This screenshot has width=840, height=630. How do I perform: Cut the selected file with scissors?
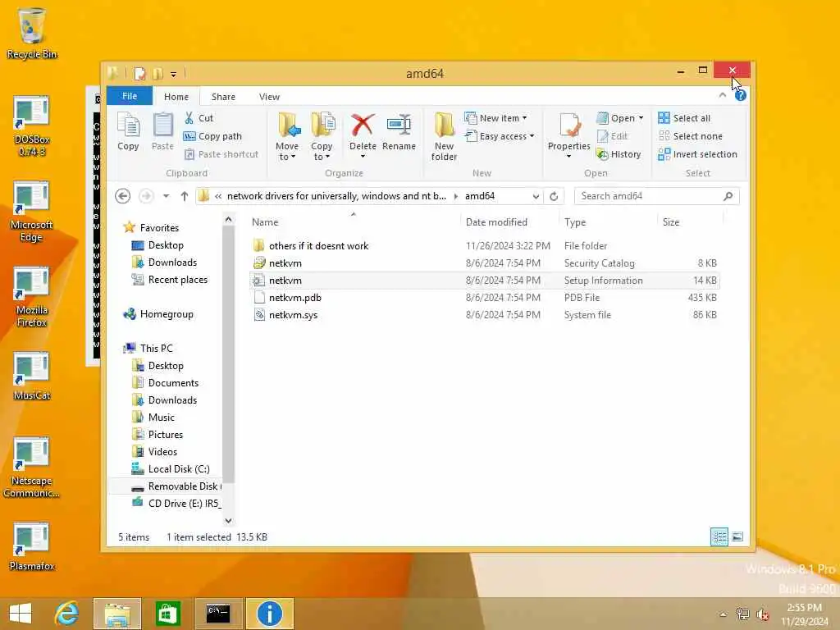point(199,118)
